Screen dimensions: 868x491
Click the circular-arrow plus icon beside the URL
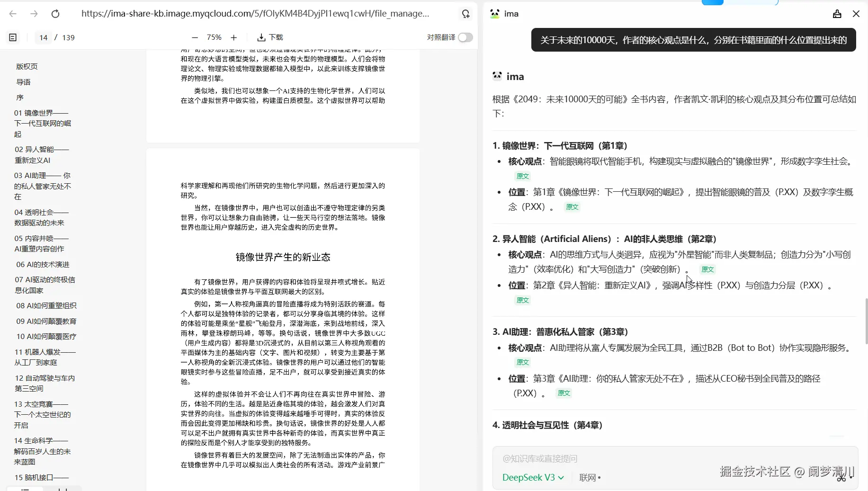tap(466, 14)
